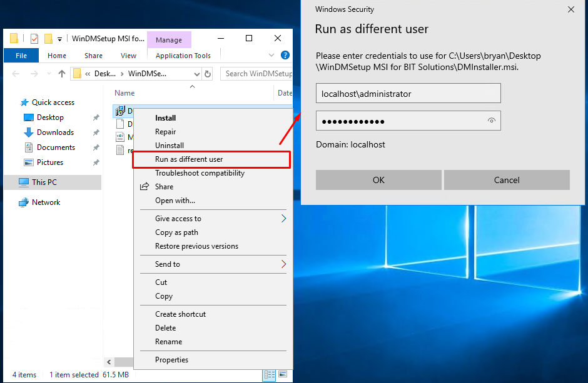The height and width of the screenshot is (383, 588).
Task: Open the Application Tools ribbon tab
Action: (183, 56)
